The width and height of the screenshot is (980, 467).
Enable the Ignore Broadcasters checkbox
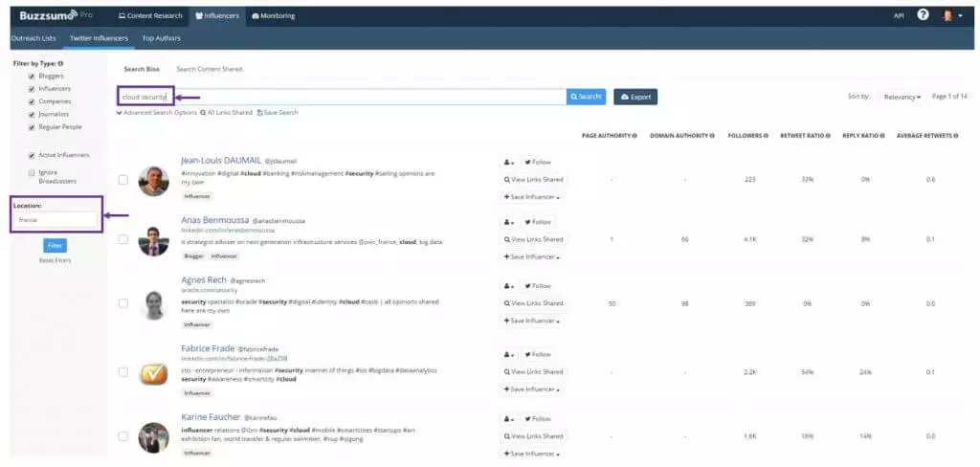32,172
